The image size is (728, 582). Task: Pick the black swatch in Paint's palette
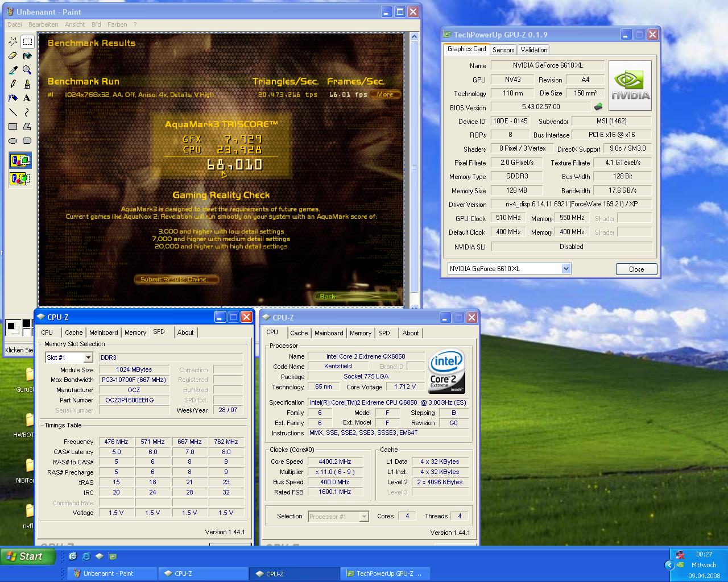click(26, 323)
